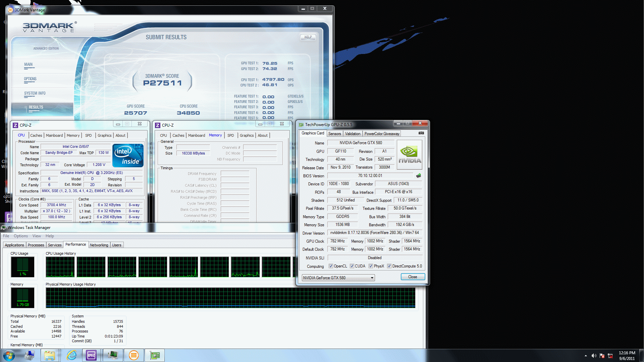
Task: Open OPTIONS section in 3DMark Vantage
Action: 30,79
